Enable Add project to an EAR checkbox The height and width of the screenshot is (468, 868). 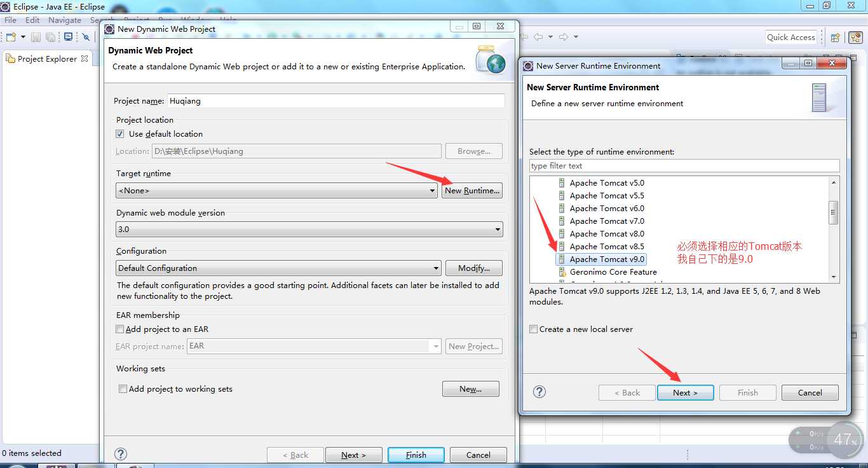[x=120, y=329]
